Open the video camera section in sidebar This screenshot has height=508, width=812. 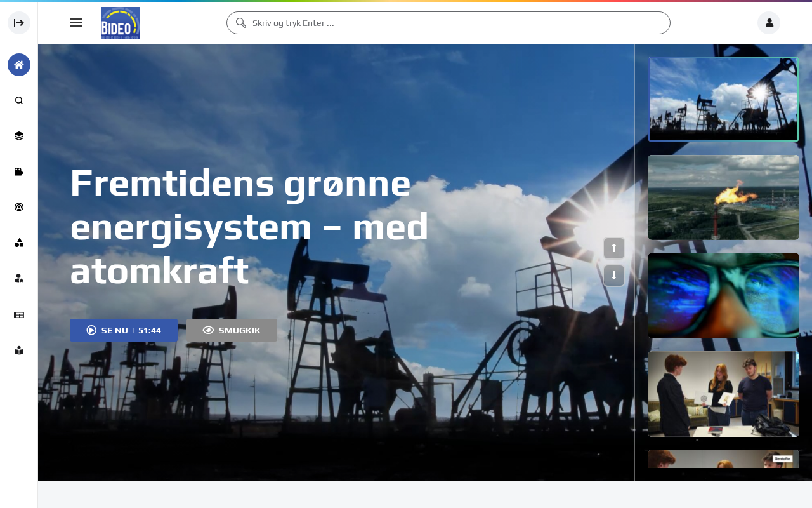(x=19, y=171)
